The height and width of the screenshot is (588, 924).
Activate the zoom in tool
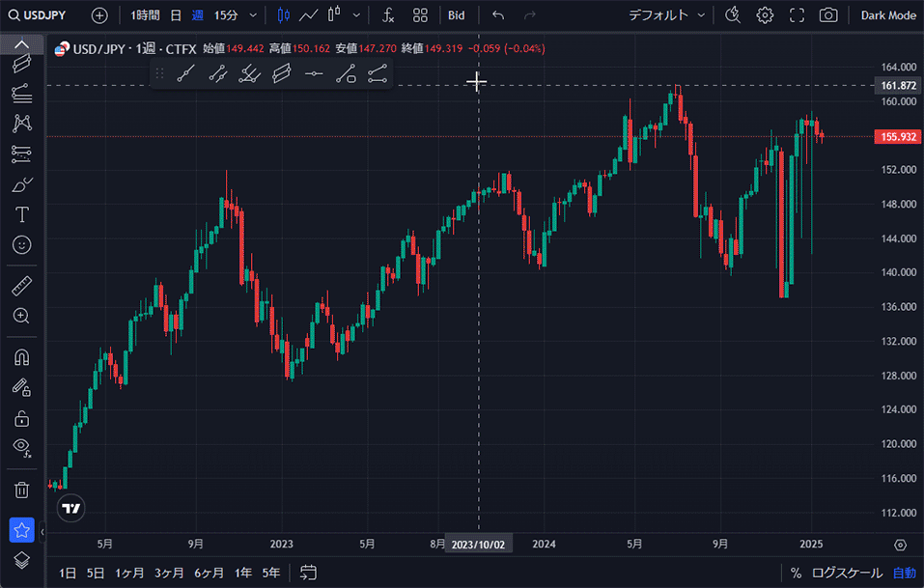point(22,317)
